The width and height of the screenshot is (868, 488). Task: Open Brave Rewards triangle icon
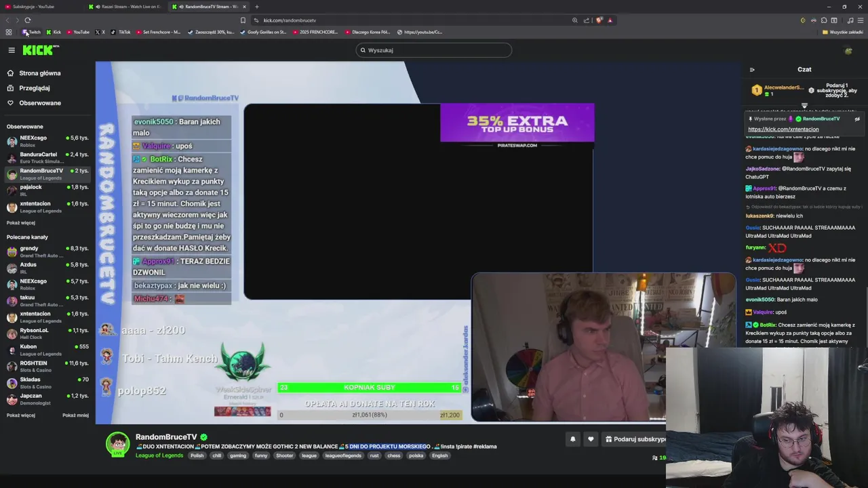tap(610, 20)
